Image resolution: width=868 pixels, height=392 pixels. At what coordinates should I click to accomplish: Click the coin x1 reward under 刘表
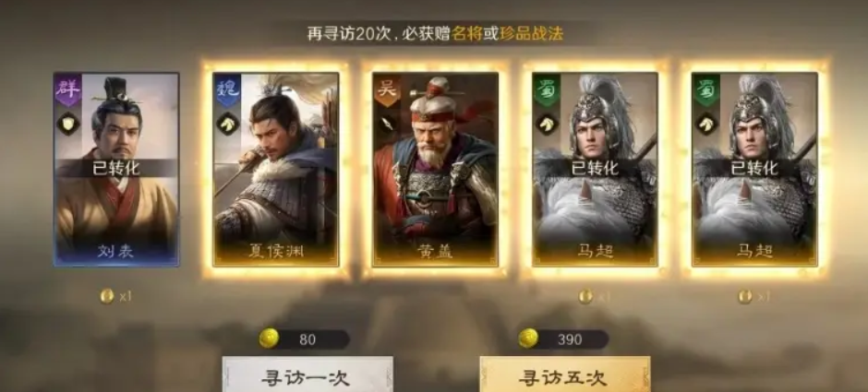pos(116,296)
